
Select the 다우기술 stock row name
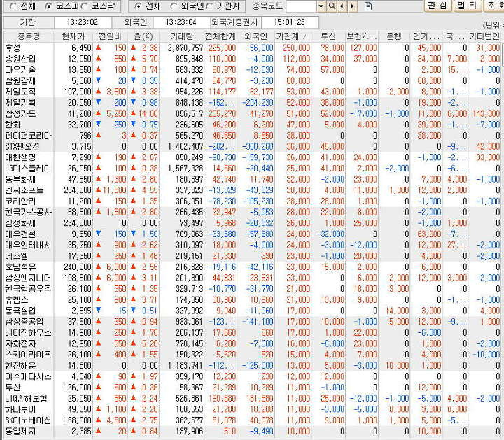click(20, 70)
